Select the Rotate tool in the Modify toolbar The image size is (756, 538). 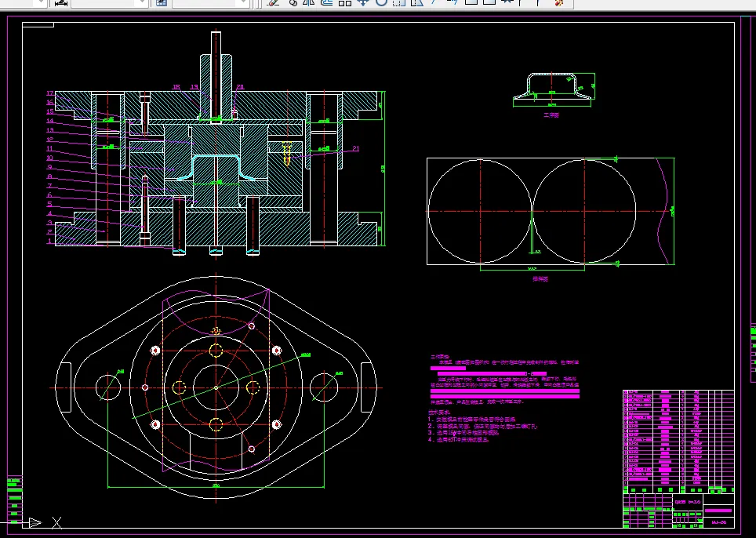click(381, 2)
